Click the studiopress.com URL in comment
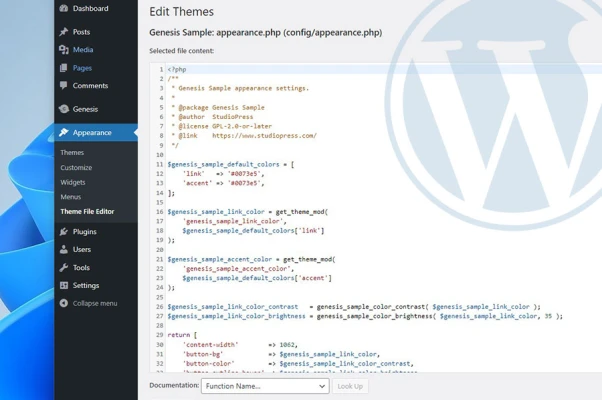Image resolution: width=602 pixels, height=400 pixels. click(x=265, y=136)
